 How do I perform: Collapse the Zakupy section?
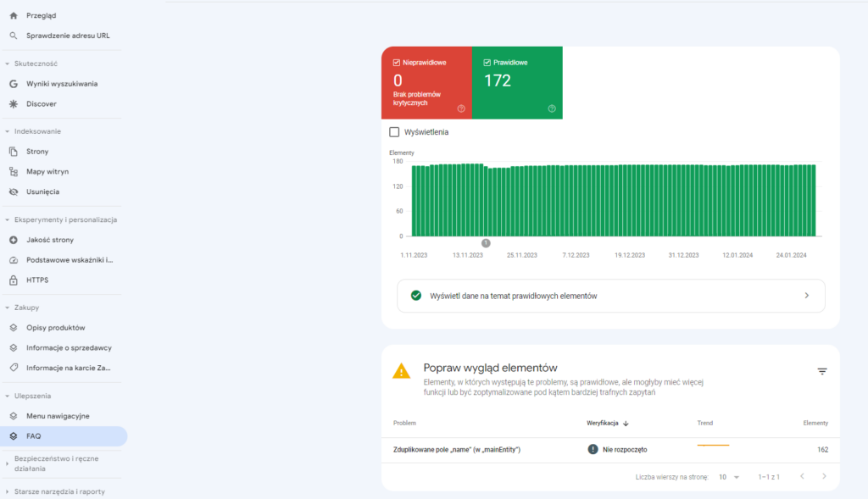[7, 308]
